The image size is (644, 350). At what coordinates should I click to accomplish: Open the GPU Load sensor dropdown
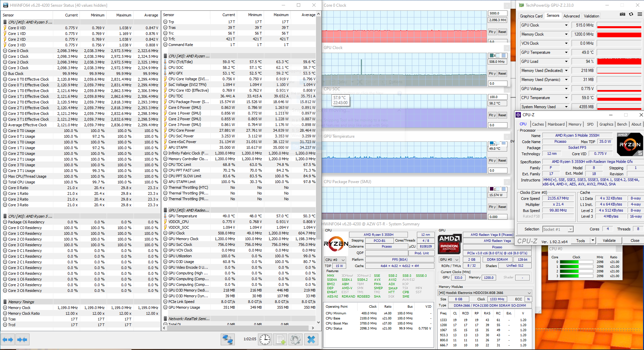(x=567, y=61)
